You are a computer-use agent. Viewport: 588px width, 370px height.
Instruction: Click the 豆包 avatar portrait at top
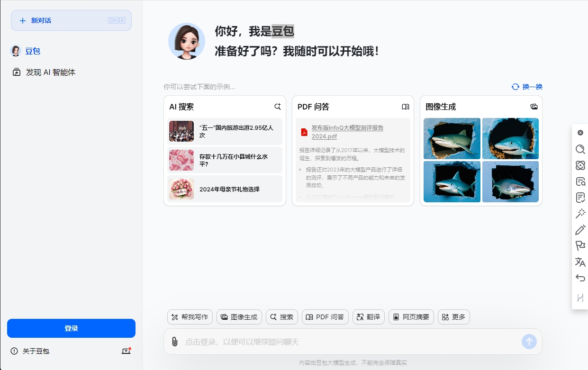pos(187,41)
